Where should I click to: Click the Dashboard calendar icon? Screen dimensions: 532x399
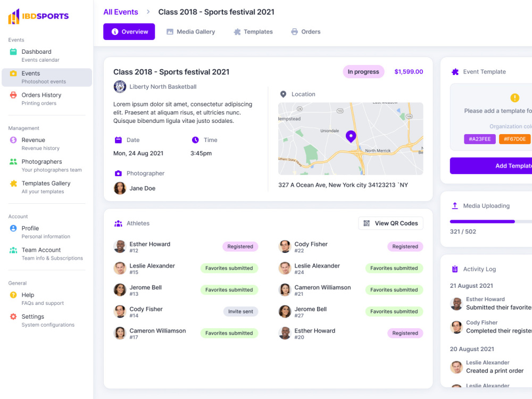coord(13,52)
